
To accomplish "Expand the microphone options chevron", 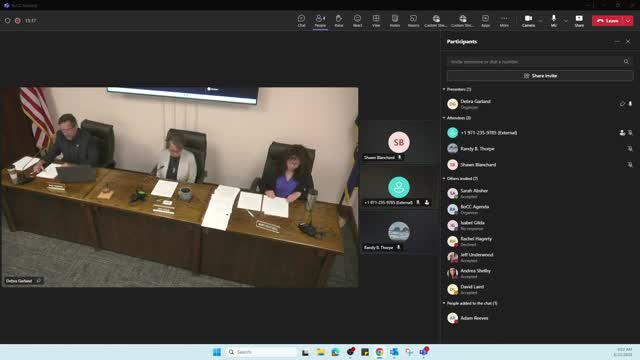I will 566,21.
